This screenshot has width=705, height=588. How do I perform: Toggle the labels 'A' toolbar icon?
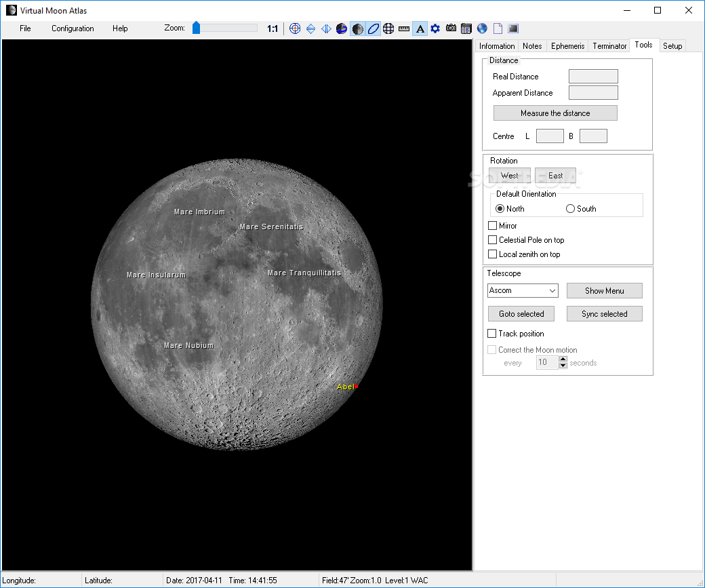[420, 28]
